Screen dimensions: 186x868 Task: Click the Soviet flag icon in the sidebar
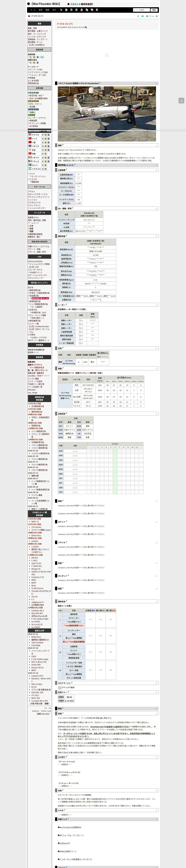pos(30,142)
